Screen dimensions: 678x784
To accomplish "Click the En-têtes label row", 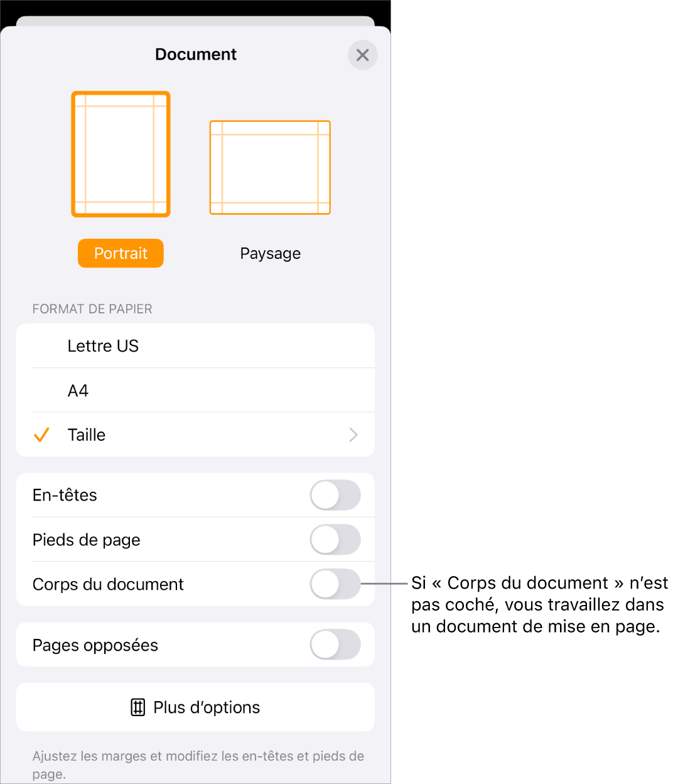I will [195, 495].
